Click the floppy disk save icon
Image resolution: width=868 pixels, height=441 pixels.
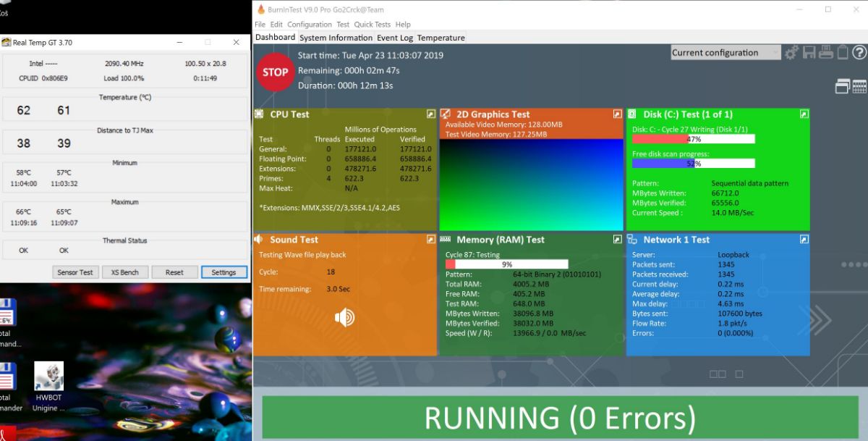809,52
